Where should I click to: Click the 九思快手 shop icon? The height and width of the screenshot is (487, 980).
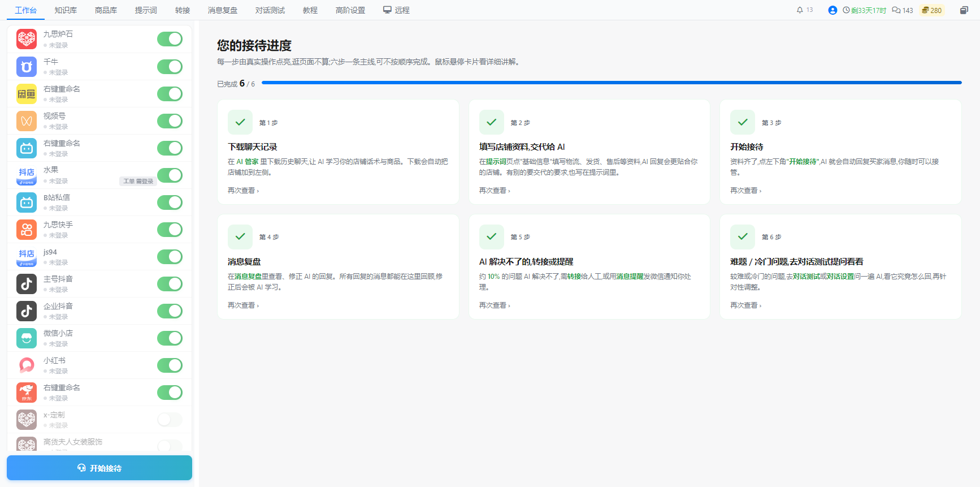27,230
